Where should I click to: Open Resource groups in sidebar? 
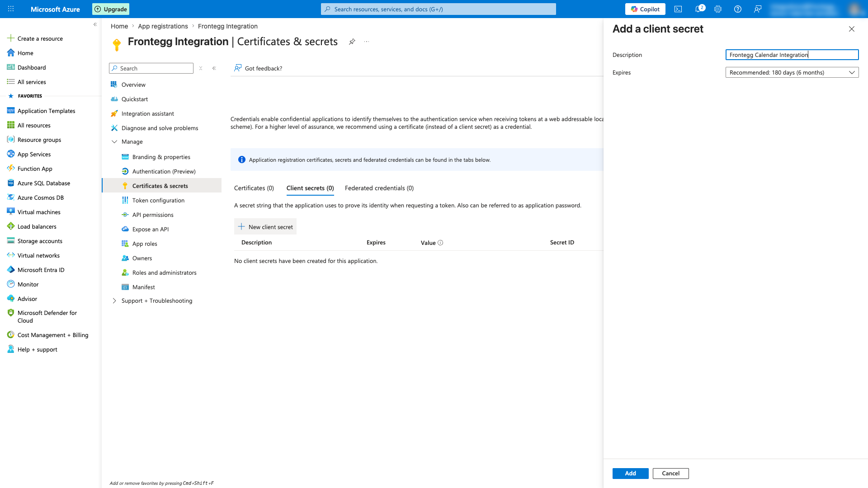(x=39, y=140)
